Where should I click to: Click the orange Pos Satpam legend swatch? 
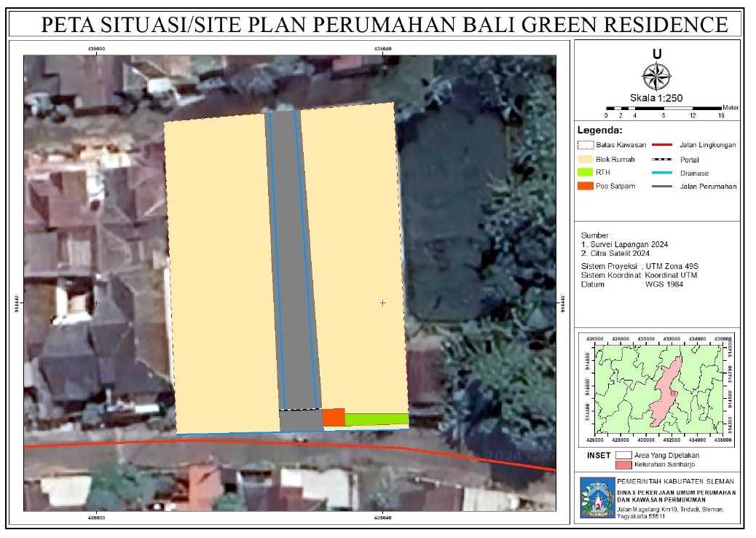tap(586, 186)
